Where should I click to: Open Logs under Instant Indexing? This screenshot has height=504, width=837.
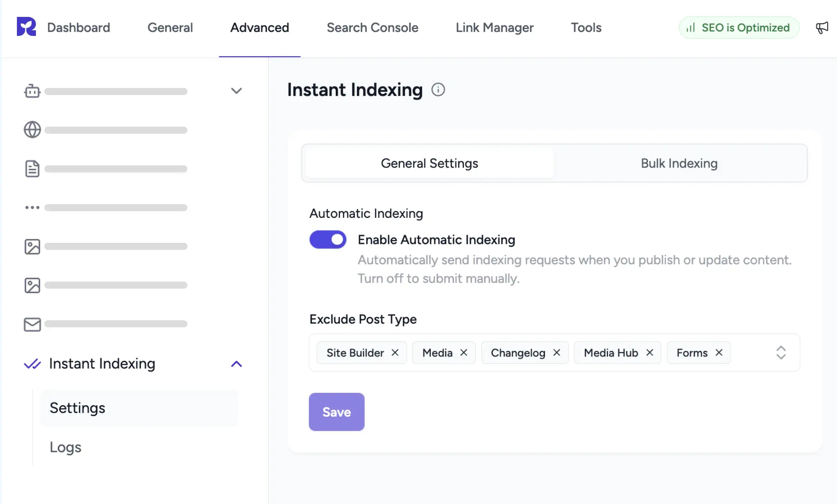point(66,447)
